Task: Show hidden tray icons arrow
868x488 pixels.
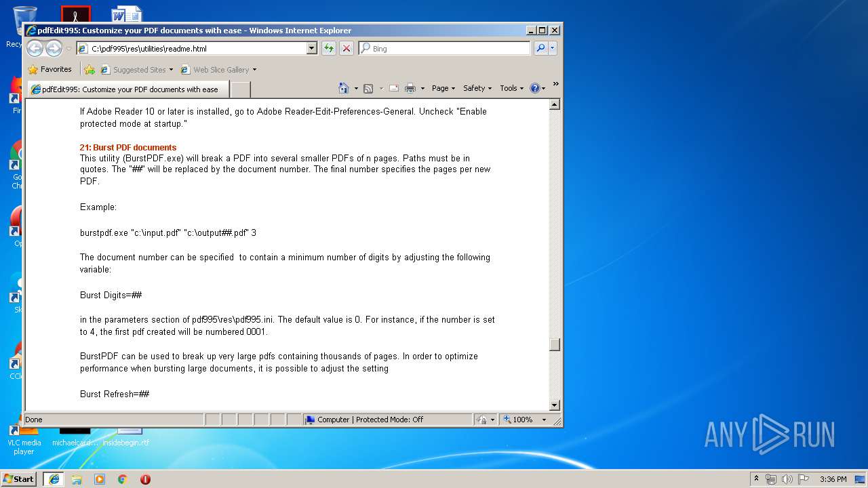Action: coord(756,479)
